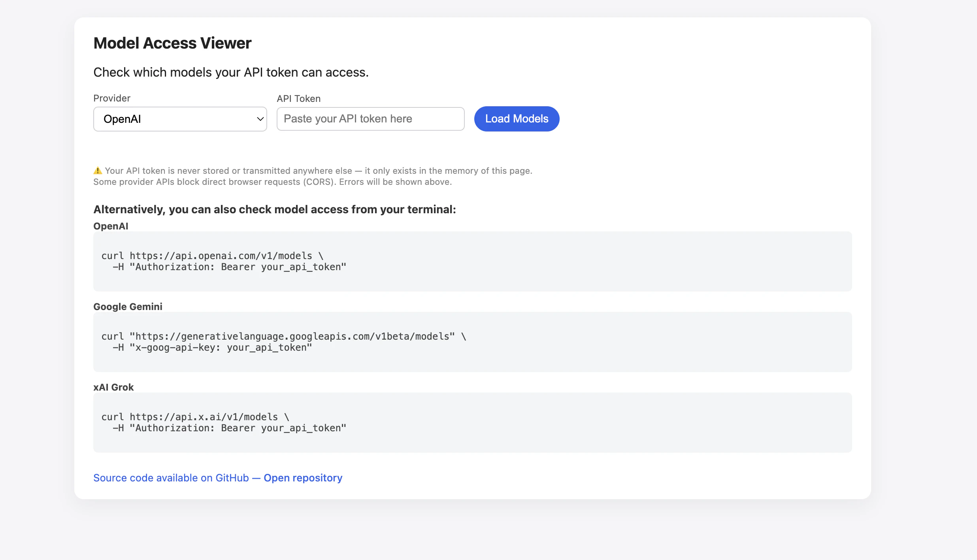Click the Source code available on GitHub text
This screenshot has width=977, height=560.
click(x=171, y=478)
